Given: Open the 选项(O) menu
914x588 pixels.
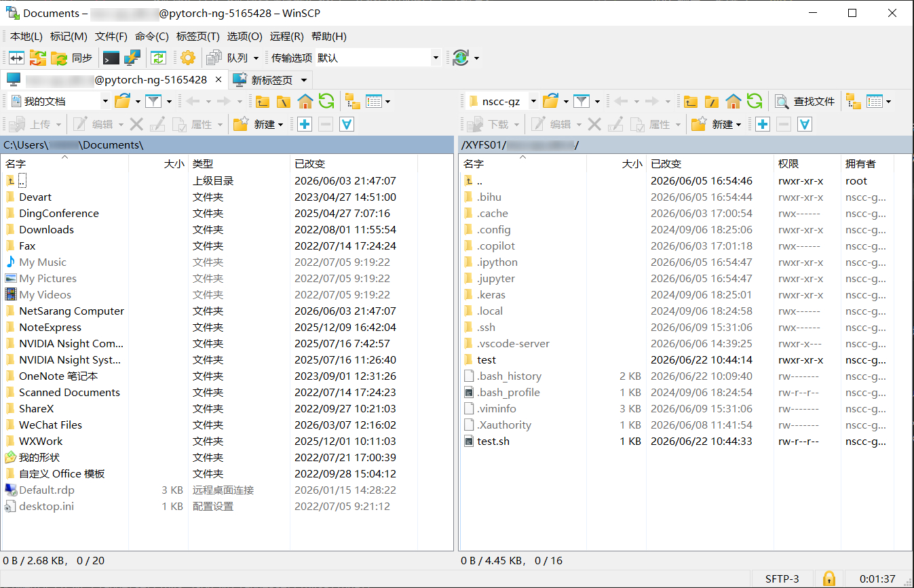Looking at the screenshot, I should 245,37.
